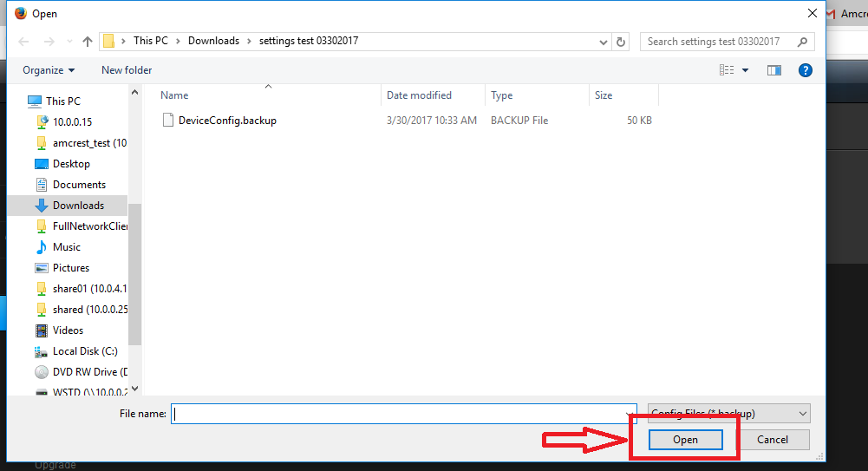Screen dimensions: 868x471
Task: Expand address bar previous locations dropdown
Action: 604,42
